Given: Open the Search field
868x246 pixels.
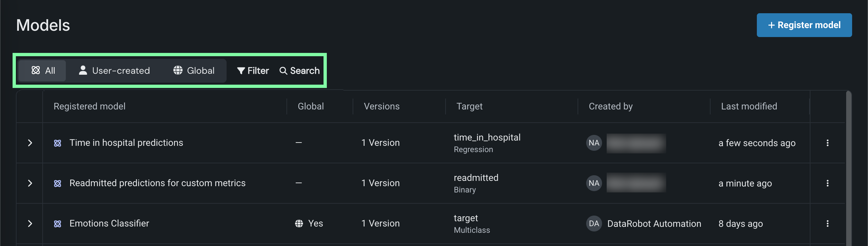Looking at the screenshot, I should click(299, 71).
